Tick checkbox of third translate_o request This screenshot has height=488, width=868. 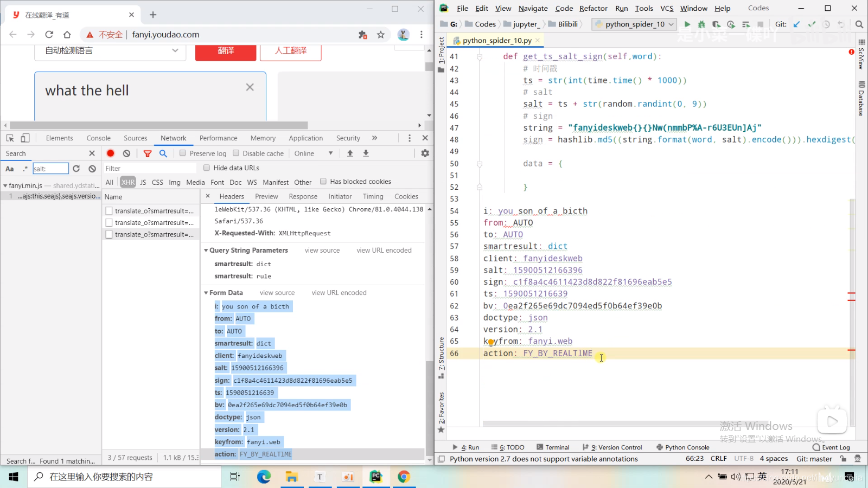tap(109, 235)
